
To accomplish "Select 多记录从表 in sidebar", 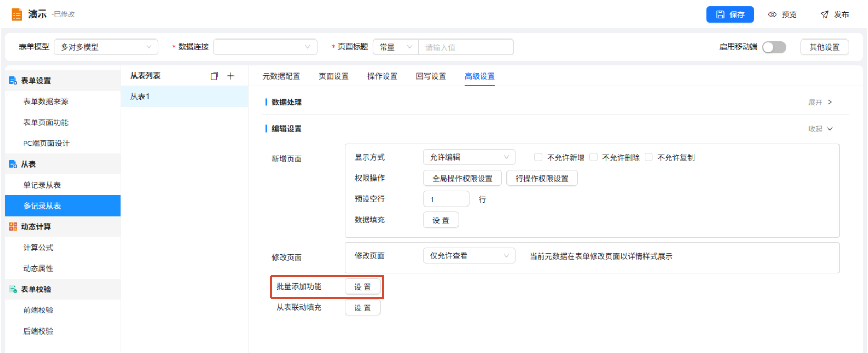I will pyautogui.click(x=63, y=206).
